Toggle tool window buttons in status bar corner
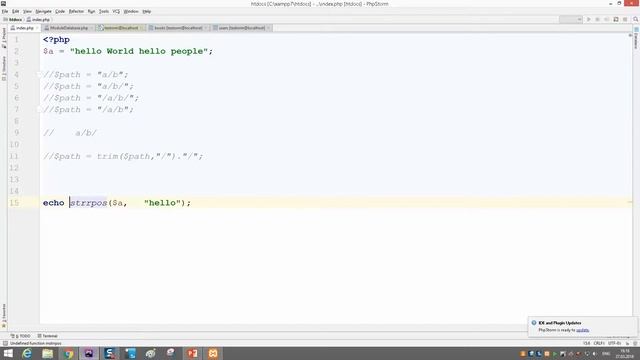 click(x=5, y=343)
